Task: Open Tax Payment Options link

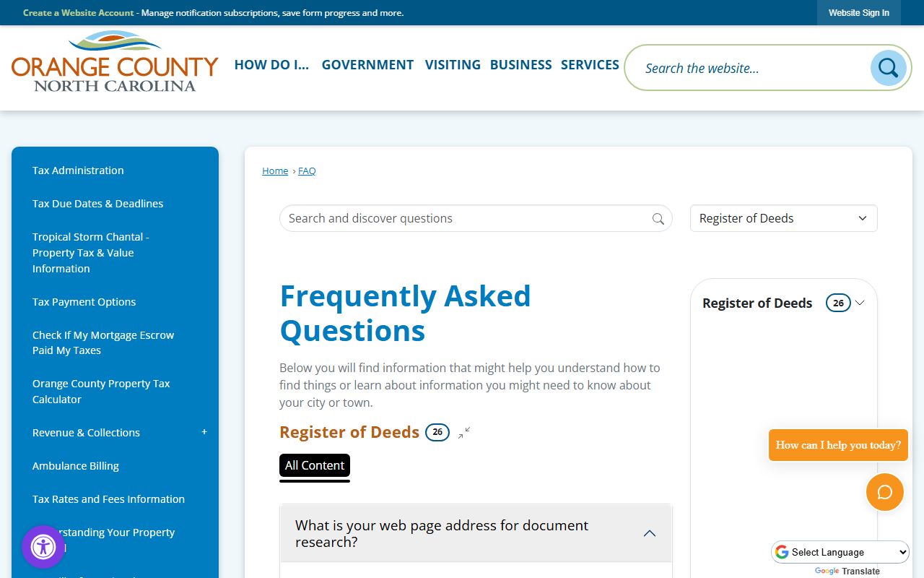Action: point(84,302)
